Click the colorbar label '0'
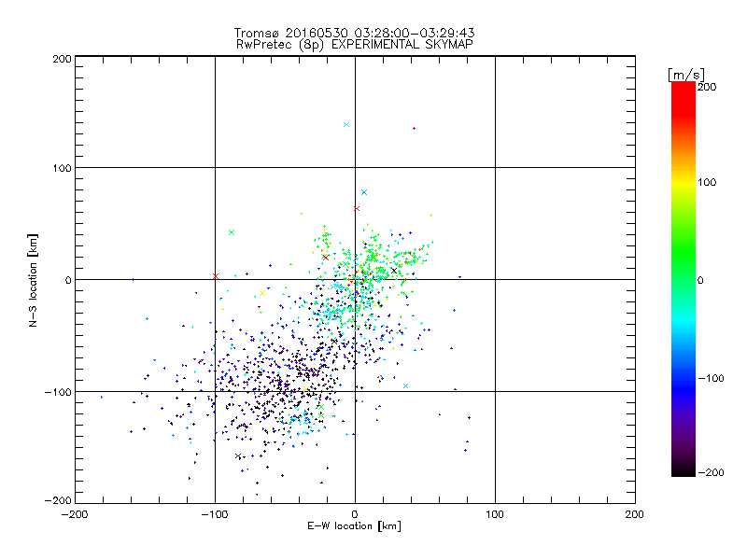747x560 pixels. tap(700, 280)
